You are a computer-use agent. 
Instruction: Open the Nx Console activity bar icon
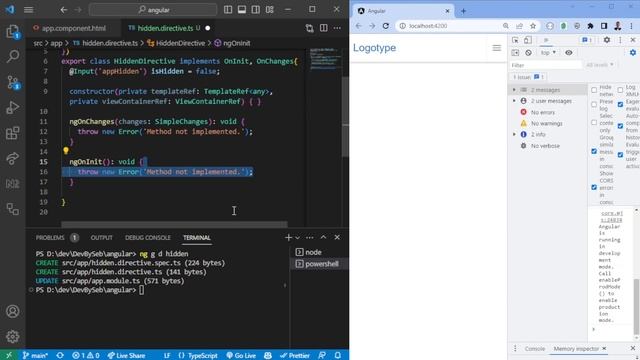(13, 184)
